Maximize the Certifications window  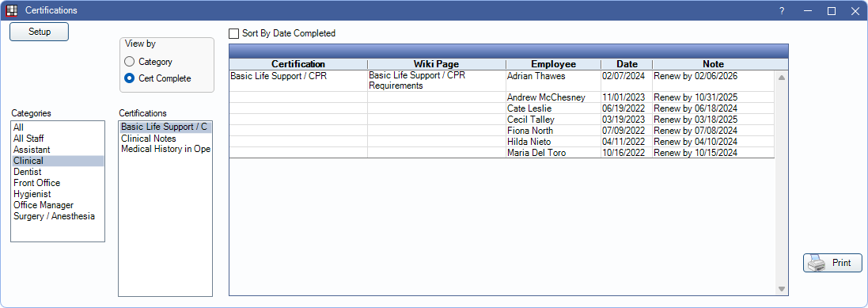tap(832, 10)
